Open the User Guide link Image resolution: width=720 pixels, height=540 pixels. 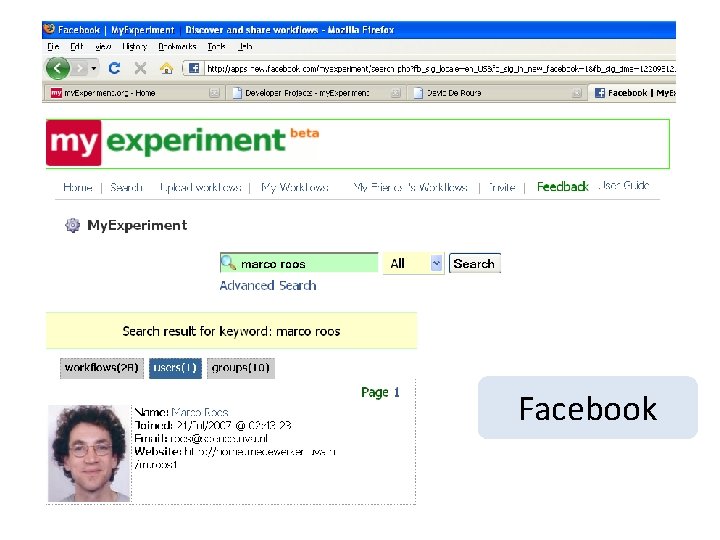tap(624, 186)
